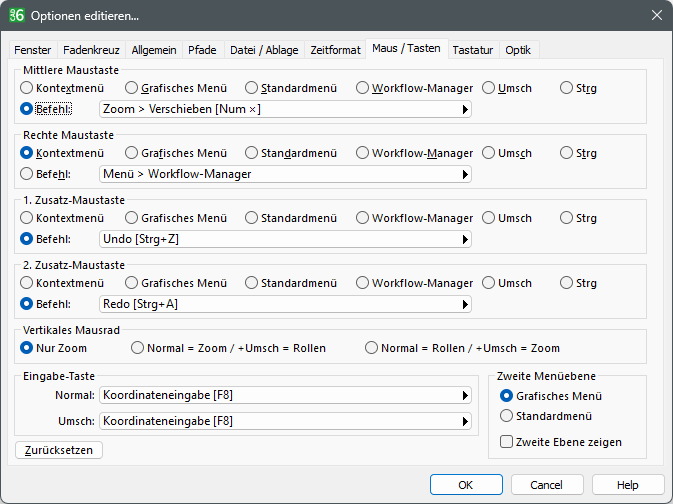
Task: Open the Menü > Workflow-Manager command dropdown
Action: click(x=285, y=174)
